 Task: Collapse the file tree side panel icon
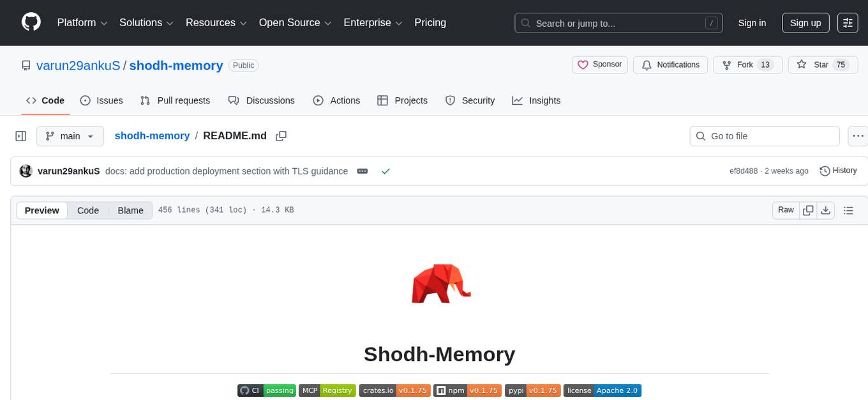(x=21, y=136)
